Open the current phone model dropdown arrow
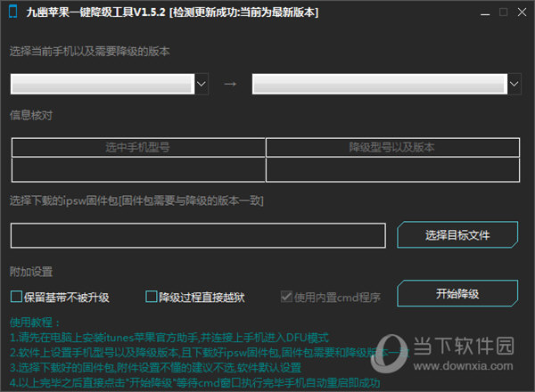 [x=202, y=84]
